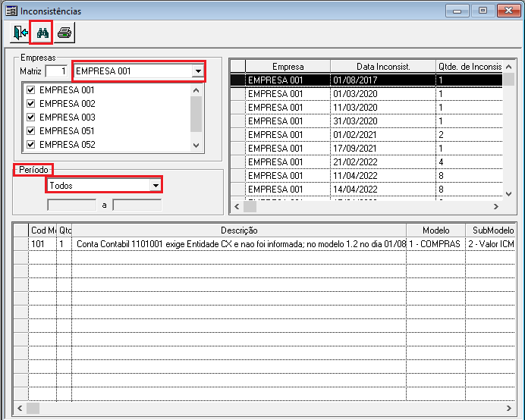525x420 pixels.
Task: Click the 101 code cell
Action: point(42,244)
